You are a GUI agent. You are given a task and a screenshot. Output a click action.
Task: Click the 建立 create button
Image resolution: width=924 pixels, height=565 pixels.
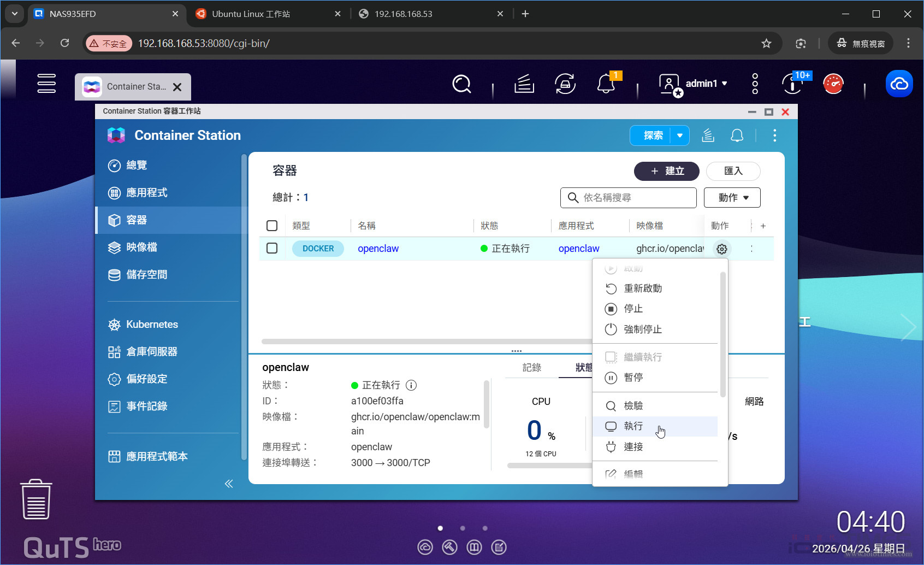pyautogui.click(x=666, y=171)
